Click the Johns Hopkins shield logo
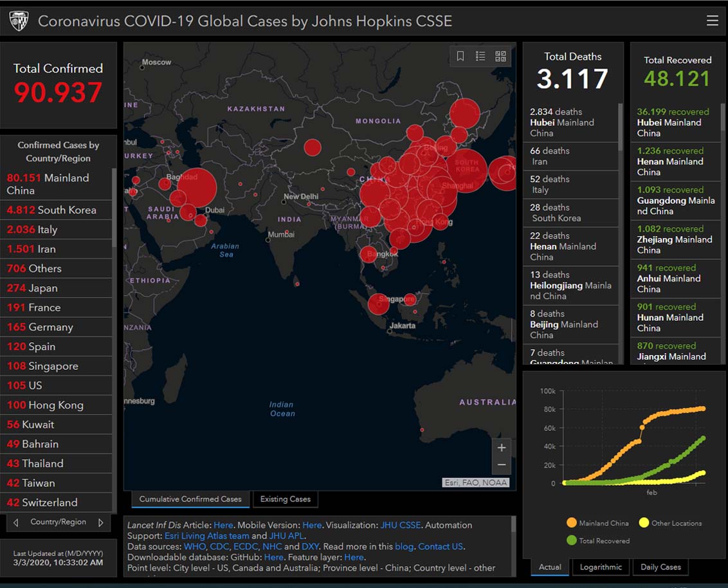The width and height of the screenshot is (728, 588). click(x=19, y=21)
